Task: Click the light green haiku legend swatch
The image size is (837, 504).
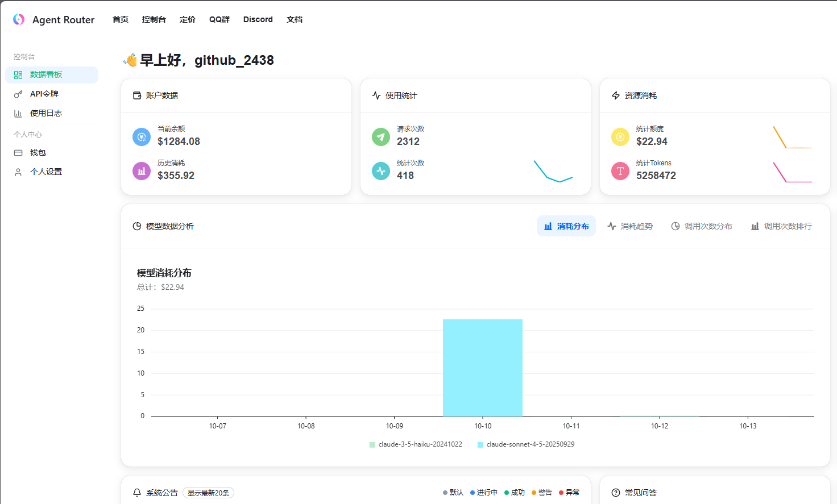Action: click(x=372, y=445)
